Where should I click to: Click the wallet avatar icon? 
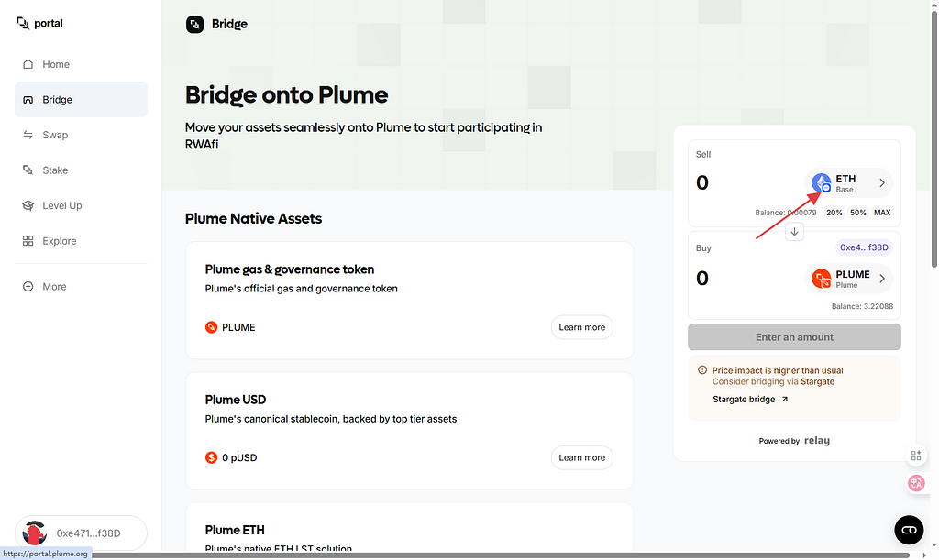click(x=35, y=533)
